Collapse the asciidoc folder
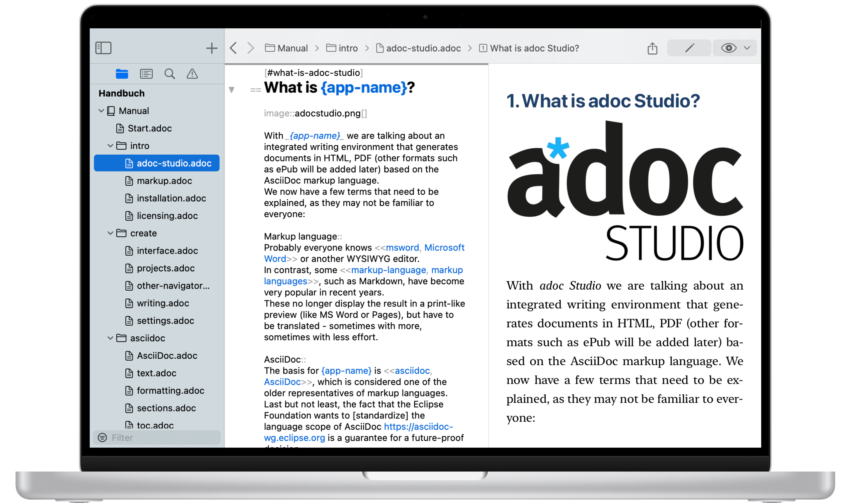The image size is (848, 504). [110, 338]
